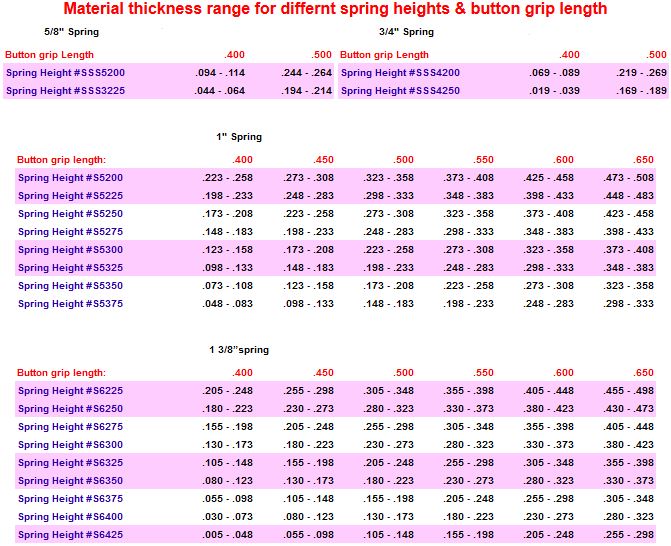The width and height of the screenshot is (671, 546).
Task: Choose Spring Height #S5300 row label
Action: click(70, 250)
